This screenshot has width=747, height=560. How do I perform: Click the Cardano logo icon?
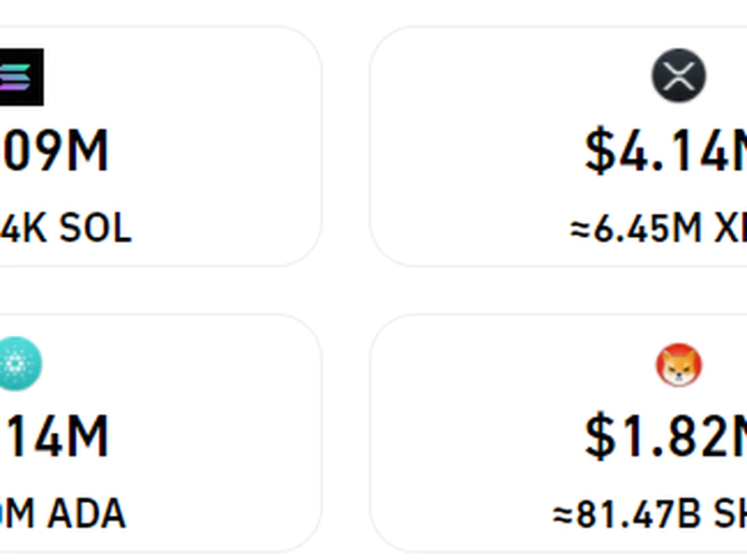(19, 364)
